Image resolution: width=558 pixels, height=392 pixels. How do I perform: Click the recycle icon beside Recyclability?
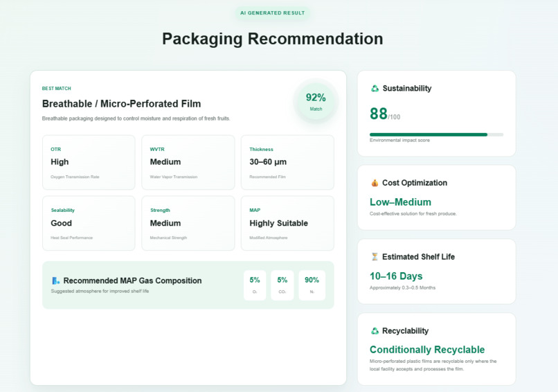click(x=375, y=331)
